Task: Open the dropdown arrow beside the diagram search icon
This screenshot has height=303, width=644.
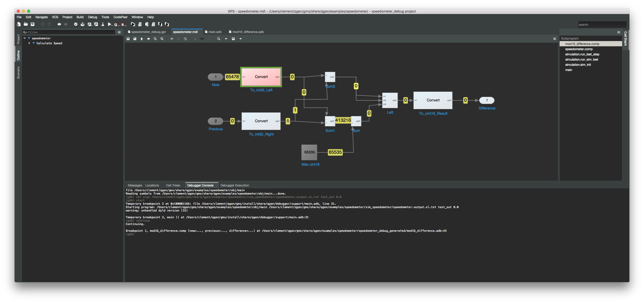Action: tap(226, 39)
